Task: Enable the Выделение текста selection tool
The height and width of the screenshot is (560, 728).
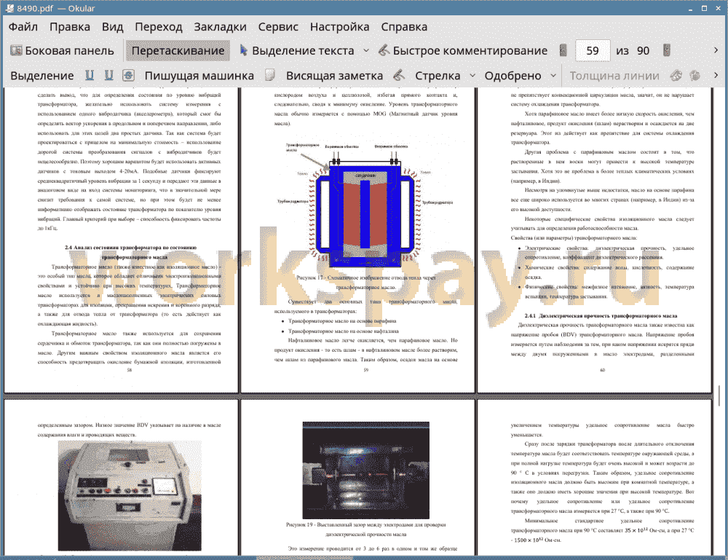Action: tap(297, 51)
